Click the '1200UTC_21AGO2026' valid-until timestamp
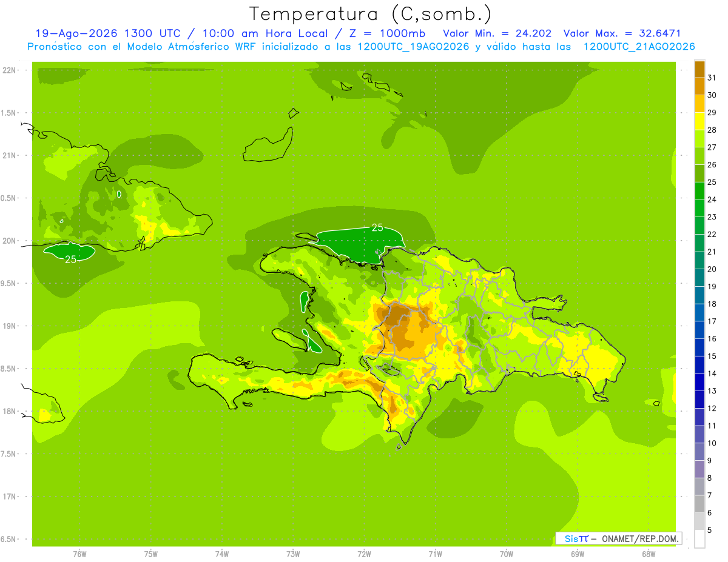The height and width of the screenshot is (562, 728). [x=639, y=47]
